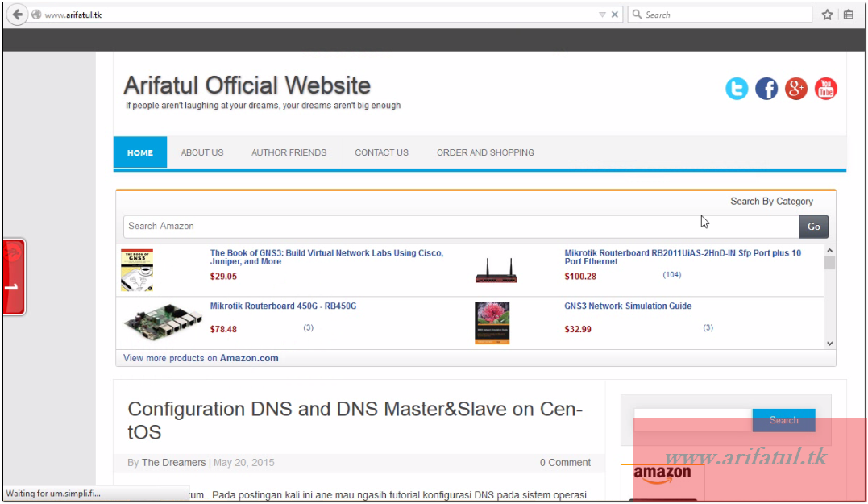Viewport: 868px width, 504px height.
Task: Click the $29.05 price
Action: [223, 277]
